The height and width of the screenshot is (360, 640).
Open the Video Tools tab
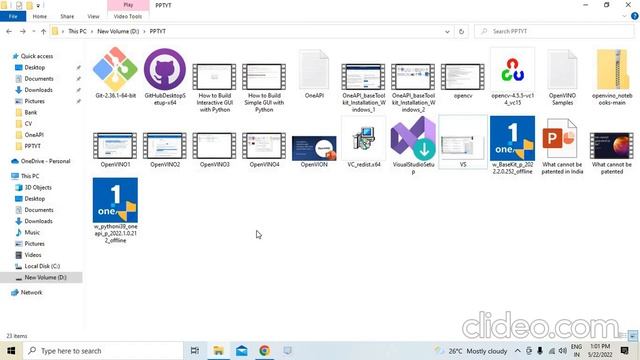[128, 16]
